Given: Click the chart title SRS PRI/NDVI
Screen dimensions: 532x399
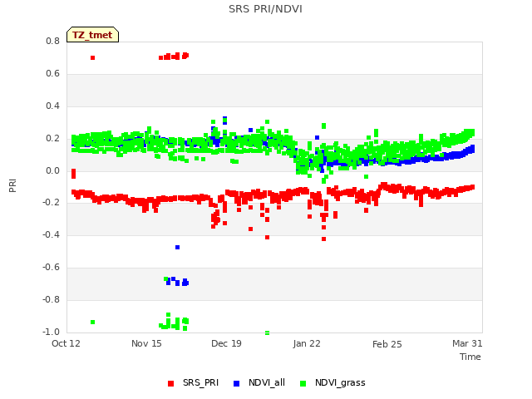Looking at the screenshot, I should tap(265, 9).
